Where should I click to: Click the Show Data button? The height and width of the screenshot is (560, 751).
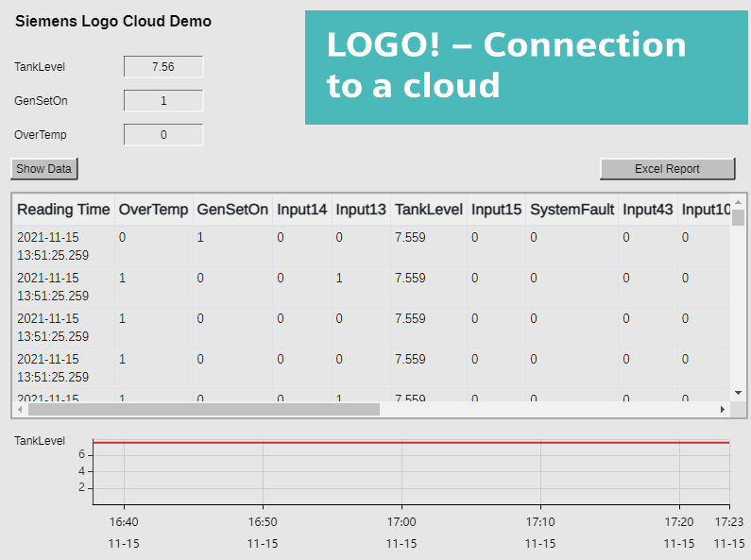coord(44,169)
